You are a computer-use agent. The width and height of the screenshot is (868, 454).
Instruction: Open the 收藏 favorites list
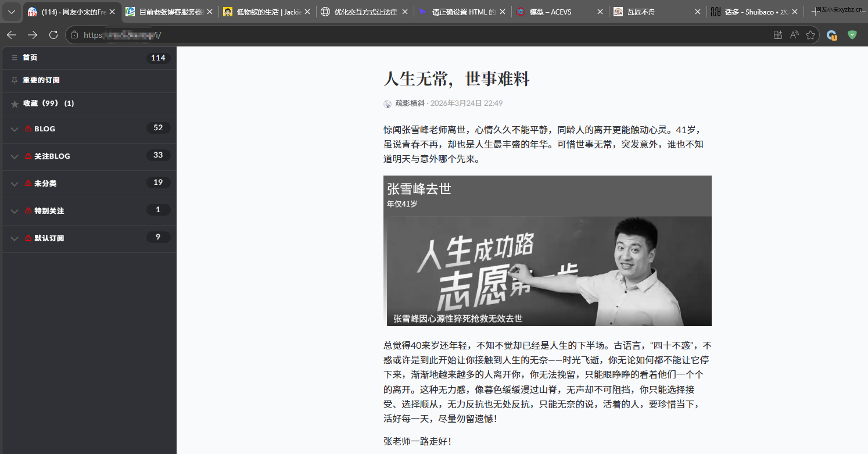tap(48, 103)
